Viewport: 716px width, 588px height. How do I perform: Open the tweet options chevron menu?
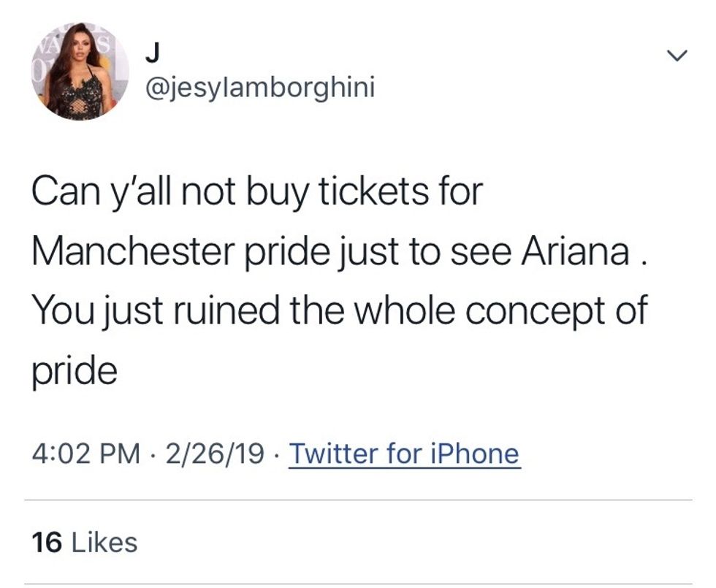click(x=678, y=56)
